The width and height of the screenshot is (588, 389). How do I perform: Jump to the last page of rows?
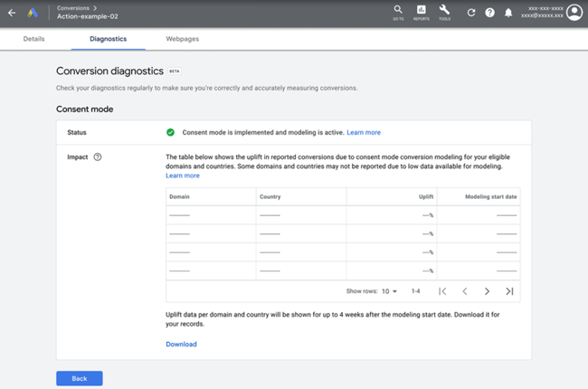tap(509, 291)
